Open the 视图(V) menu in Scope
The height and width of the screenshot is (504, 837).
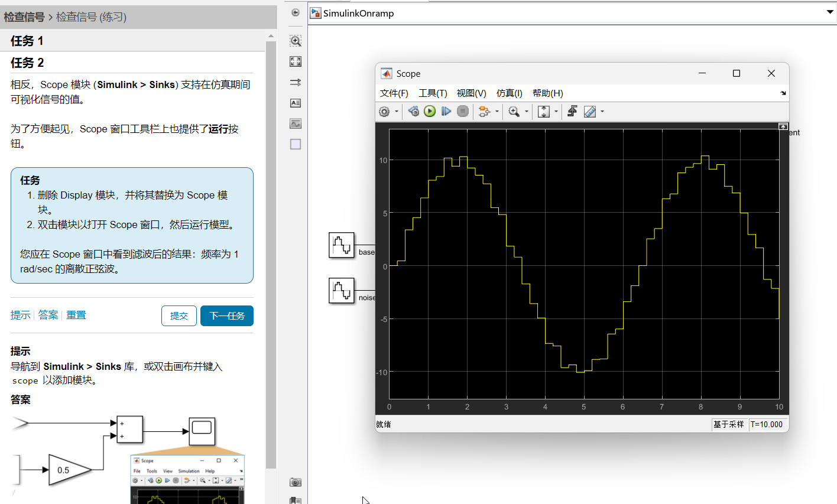click(x=471, y=93)
